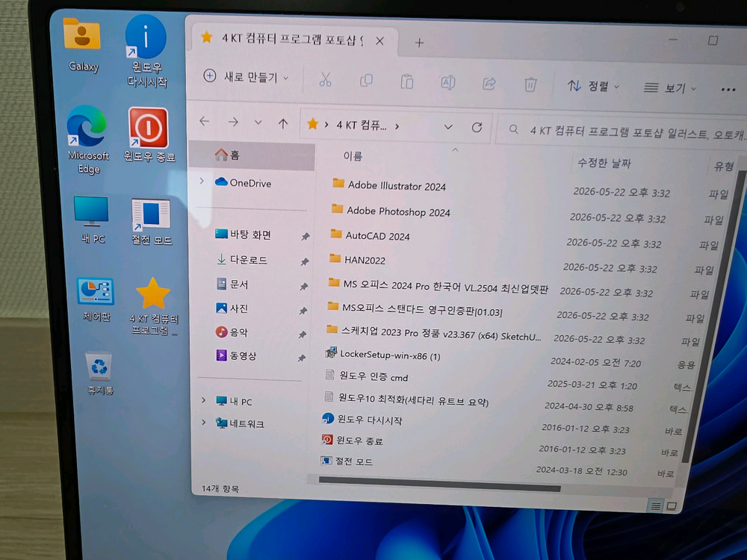
Task: Open the three-dots more options menu
Action: [x=728, y=90]
